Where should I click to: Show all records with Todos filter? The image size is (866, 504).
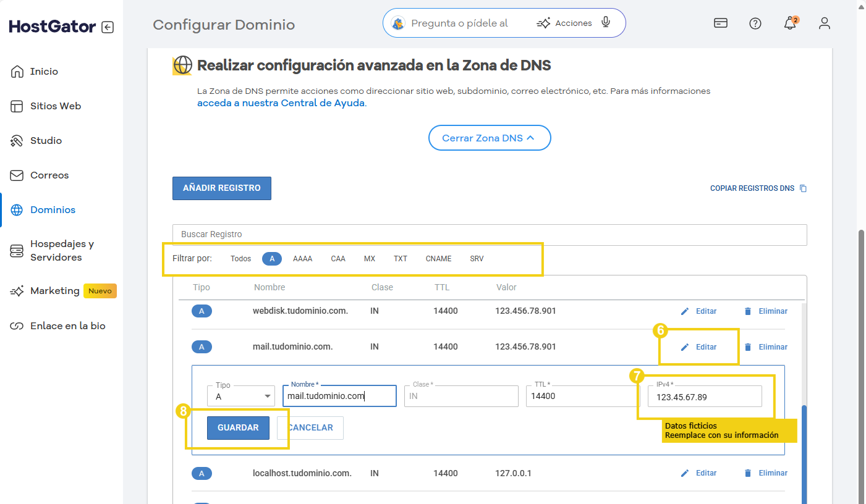tap(240, 259)
